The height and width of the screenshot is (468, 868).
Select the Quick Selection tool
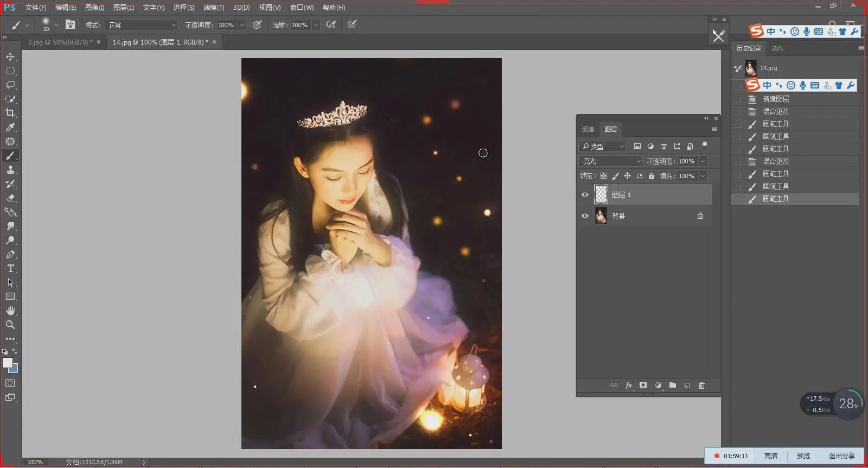pos(10,99)
